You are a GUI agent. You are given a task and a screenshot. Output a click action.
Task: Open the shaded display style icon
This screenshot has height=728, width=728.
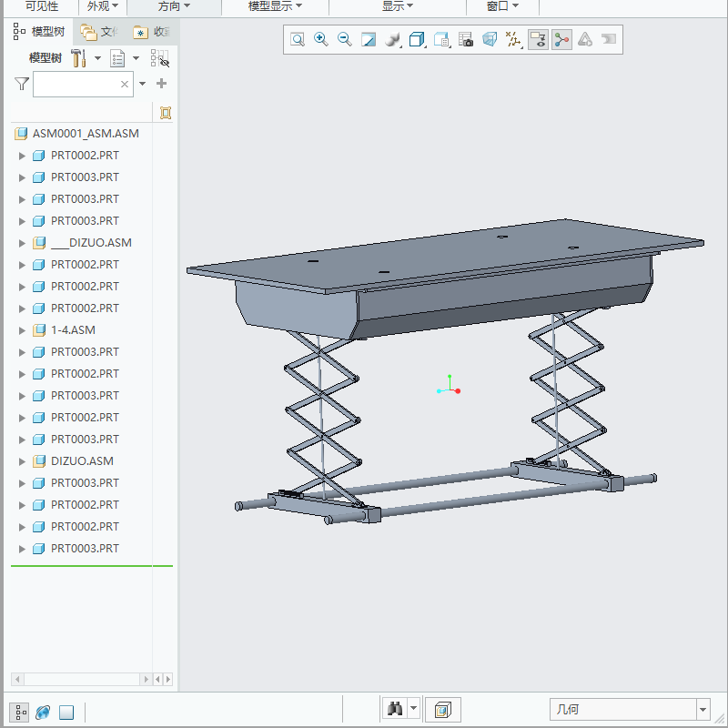[393, 39]
